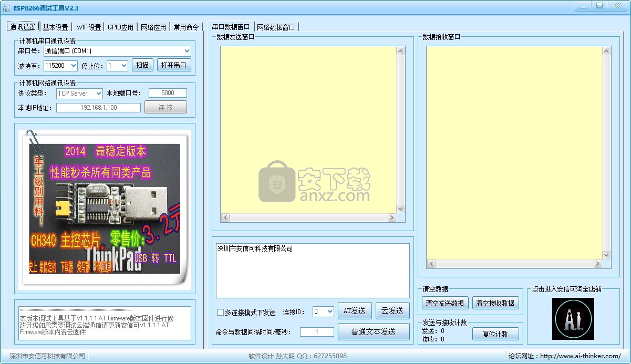Open the serial port number dropdown
The width and height of the screenshot is (631, 364).
[x=188, y=51]
